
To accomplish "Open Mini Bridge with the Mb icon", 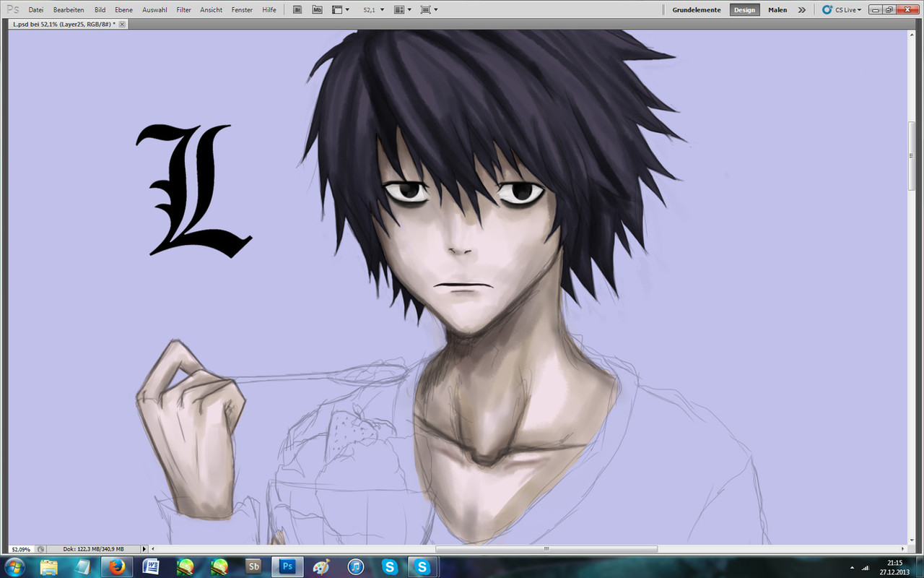I will 317,10.
